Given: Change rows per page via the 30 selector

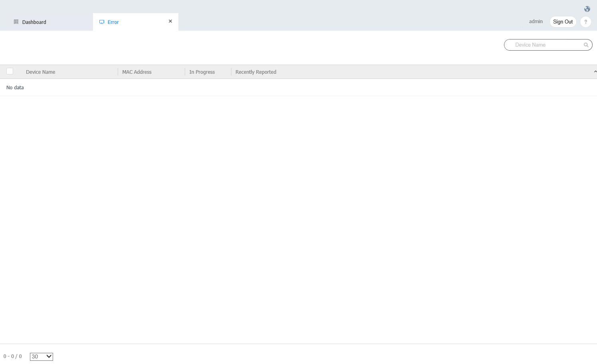Looking at the screenshot, I should tap(41, 356).
